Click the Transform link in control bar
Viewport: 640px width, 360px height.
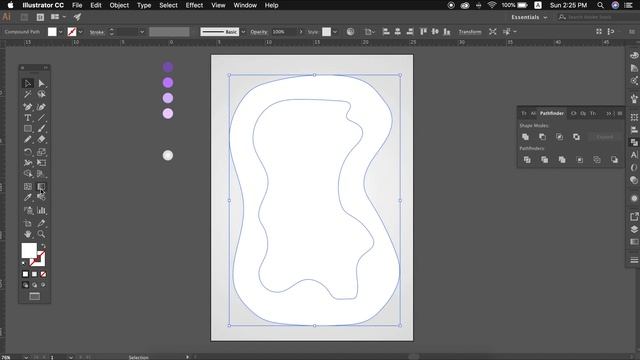point(470,32)
